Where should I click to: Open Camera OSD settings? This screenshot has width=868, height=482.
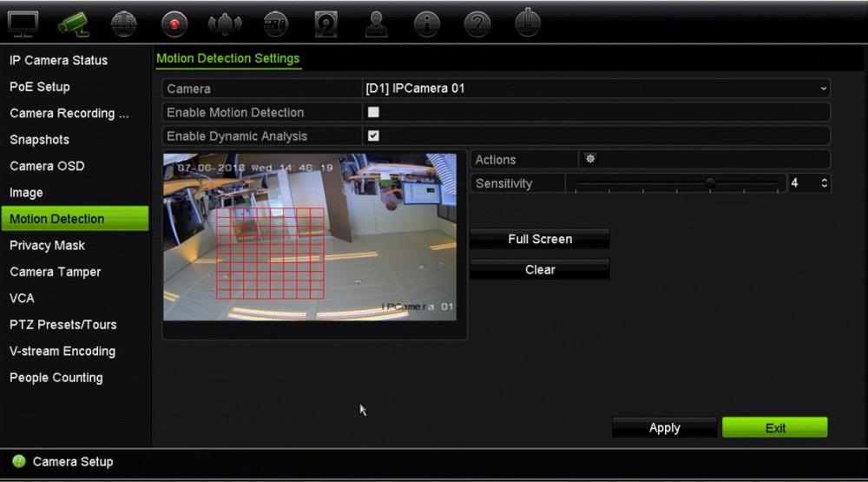47,166
